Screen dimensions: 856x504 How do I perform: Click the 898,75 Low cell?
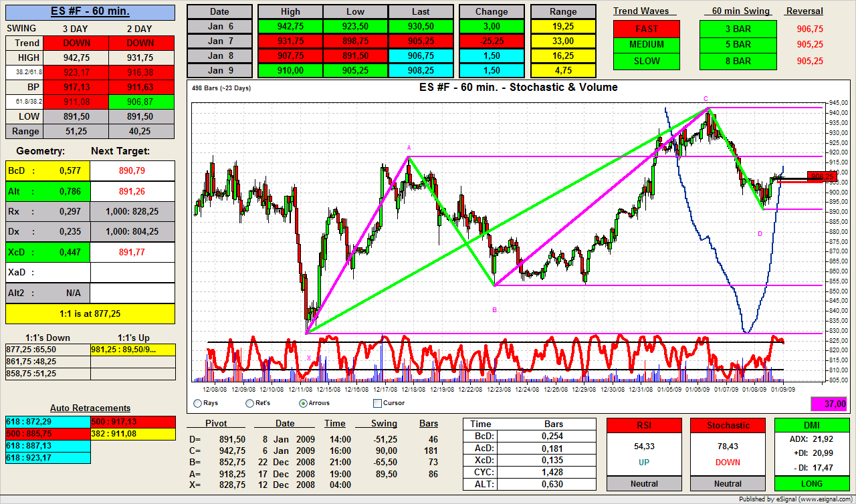(355, 41)
